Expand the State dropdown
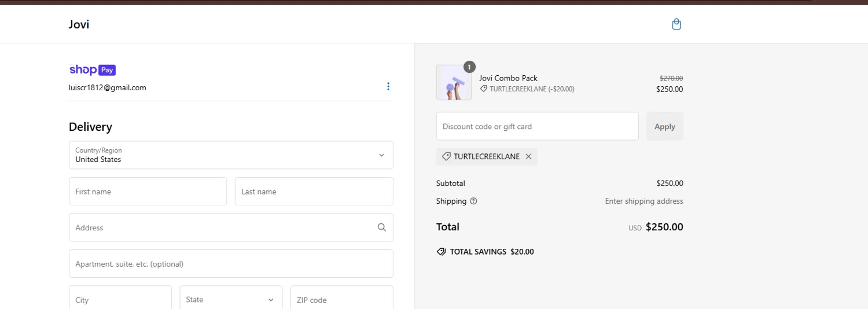868x309 pixels. (231, 300)
